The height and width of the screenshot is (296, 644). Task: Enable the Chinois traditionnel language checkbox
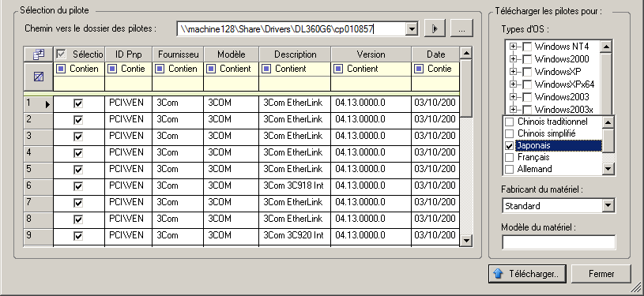(x=509, y=122)
